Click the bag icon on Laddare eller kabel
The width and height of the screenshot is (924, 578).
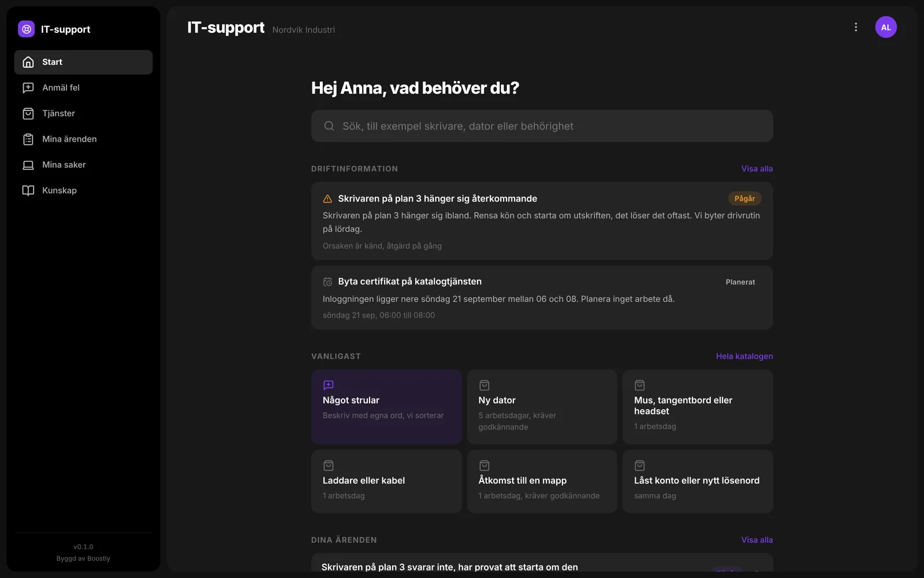coord(329,465)
